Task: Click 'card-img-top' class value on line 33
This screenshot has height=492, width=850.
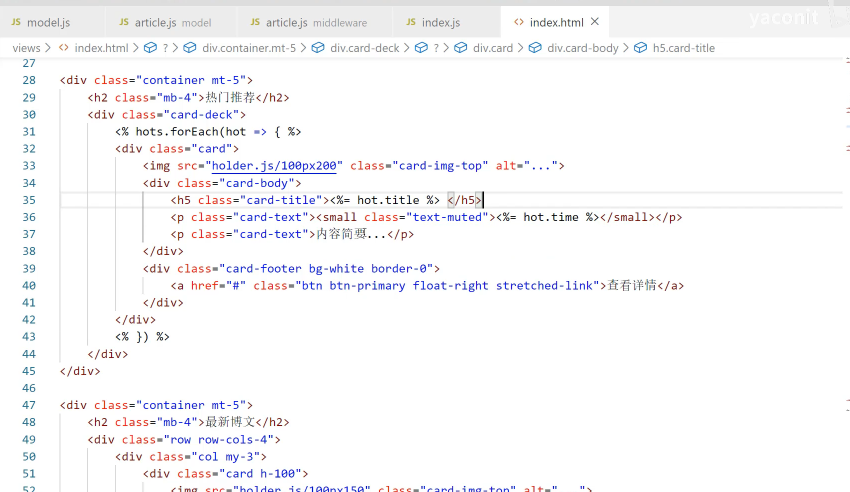Action: point(440,166)
